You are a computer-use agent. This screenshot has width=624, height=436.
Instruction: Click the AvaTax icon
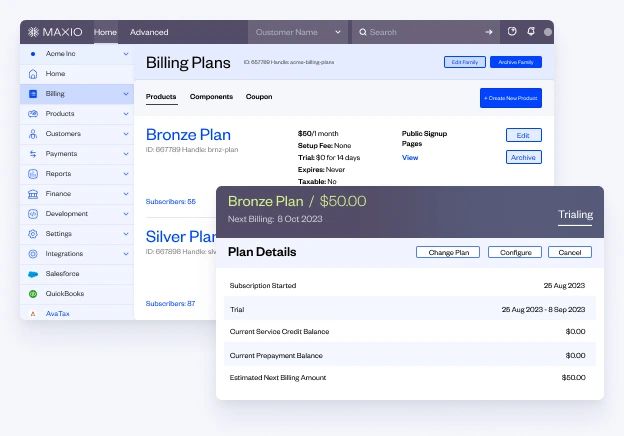(x=33, y=314)
